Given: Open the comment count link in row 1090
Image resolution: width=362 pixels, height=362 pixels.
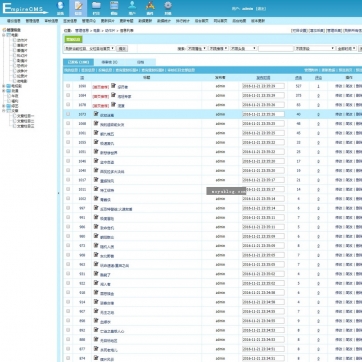Looking at the screenshot, I should click(318, 86).
